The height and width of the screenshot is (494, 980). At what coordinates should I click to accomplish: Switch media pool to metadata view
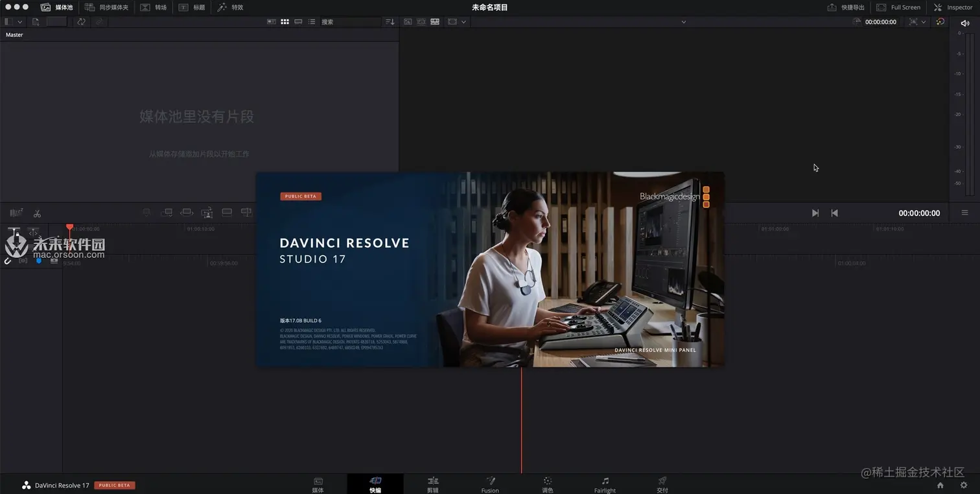271,21
